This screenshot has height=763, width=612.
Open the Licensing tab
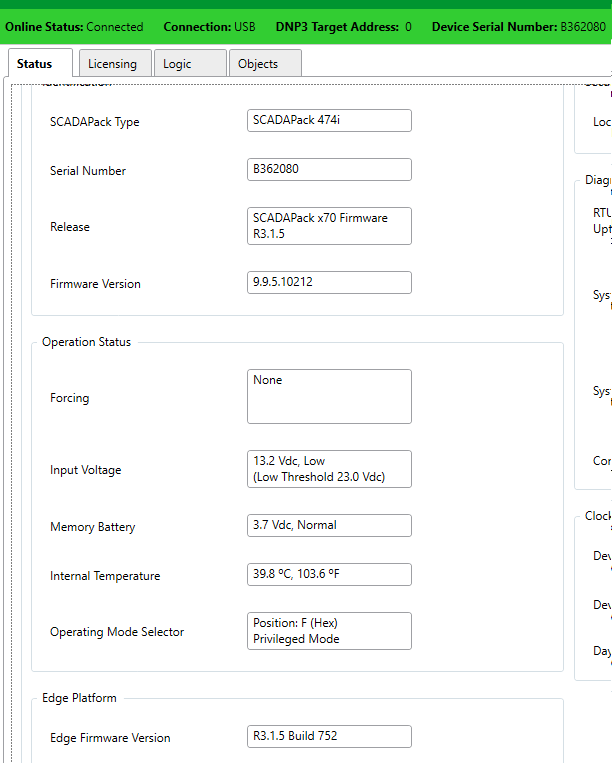[115, 63]
